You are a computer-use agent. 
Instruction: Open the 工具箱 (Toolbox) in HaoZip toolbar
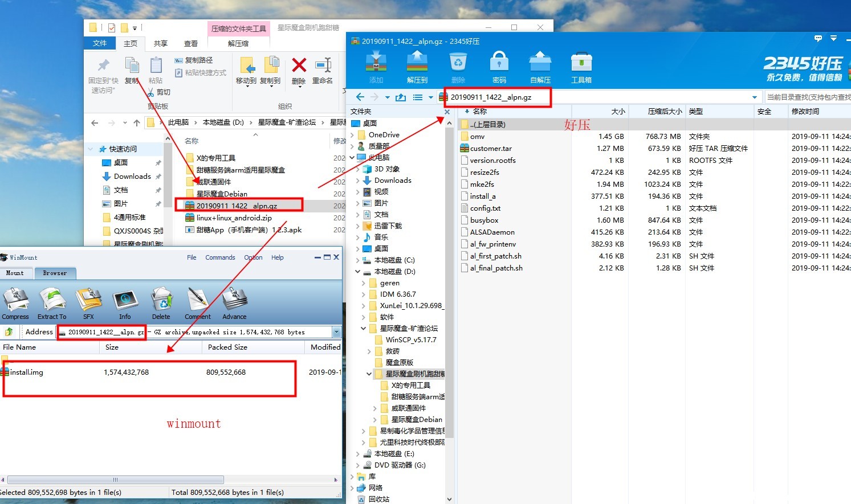(x=581, y=64)
